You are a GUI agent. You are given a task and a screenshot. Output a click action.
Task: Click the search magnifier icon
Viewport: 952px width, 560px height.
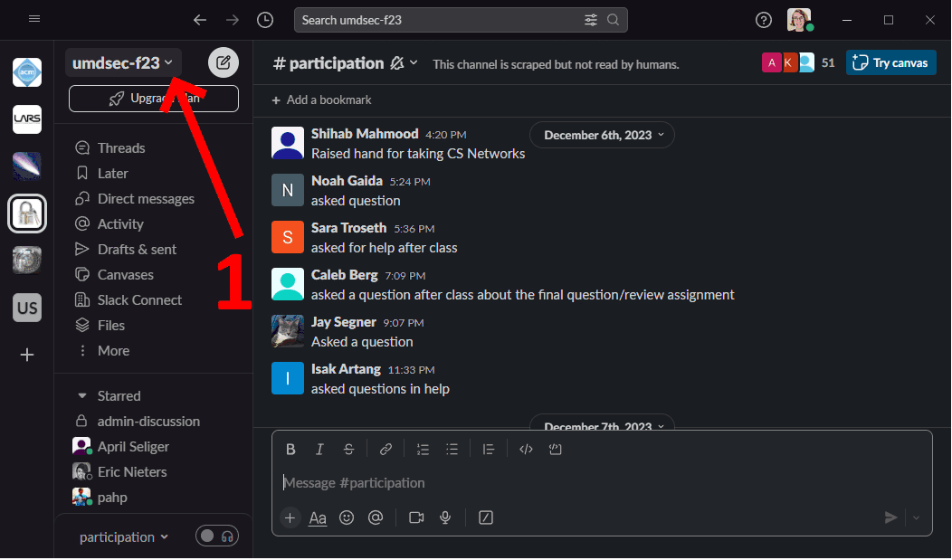point(614,20)
